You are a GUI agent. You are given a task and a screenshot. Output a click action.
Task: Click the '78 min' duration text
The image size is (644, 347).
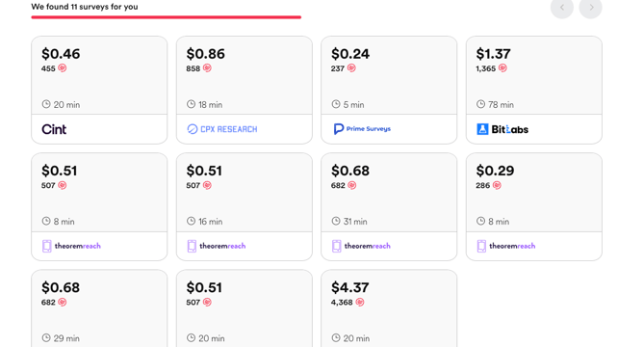point(502,105)
